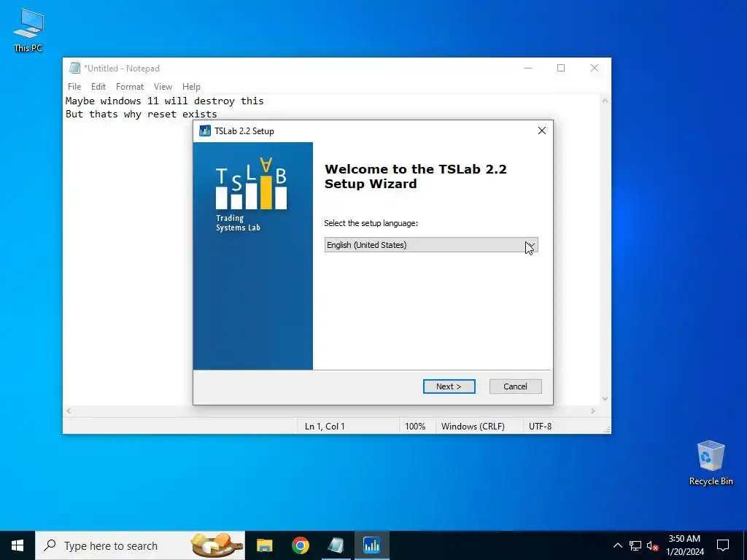Click the 100% zoom status entry

click(415, 426)
